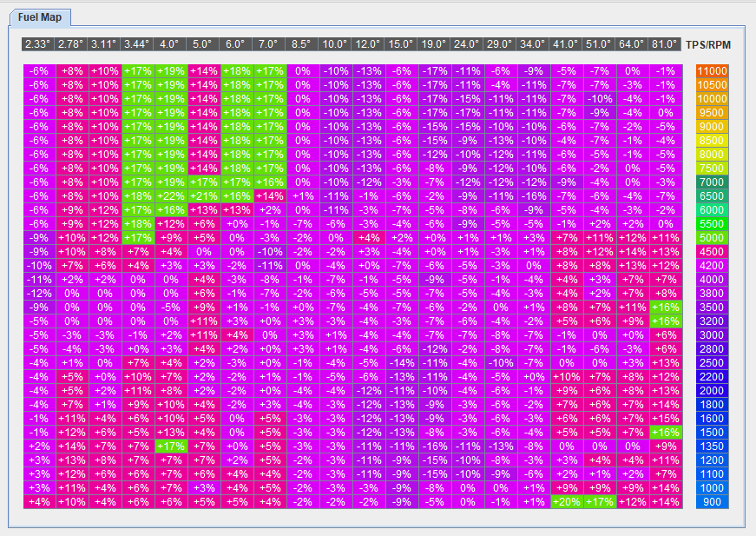Click the 1800 RPM row label
This screenshot has height=536, width=756.
pos(712,405)
